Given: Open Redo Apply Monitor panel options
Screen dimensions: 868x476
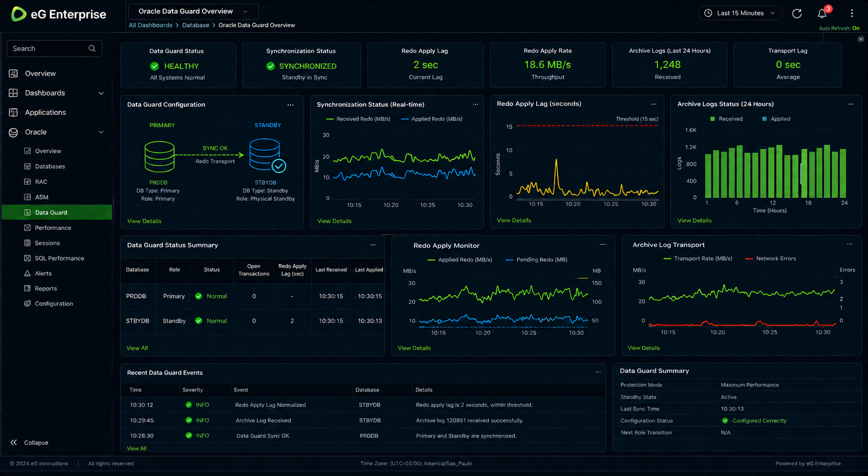Looking at the screenshot, I should 603,244.
